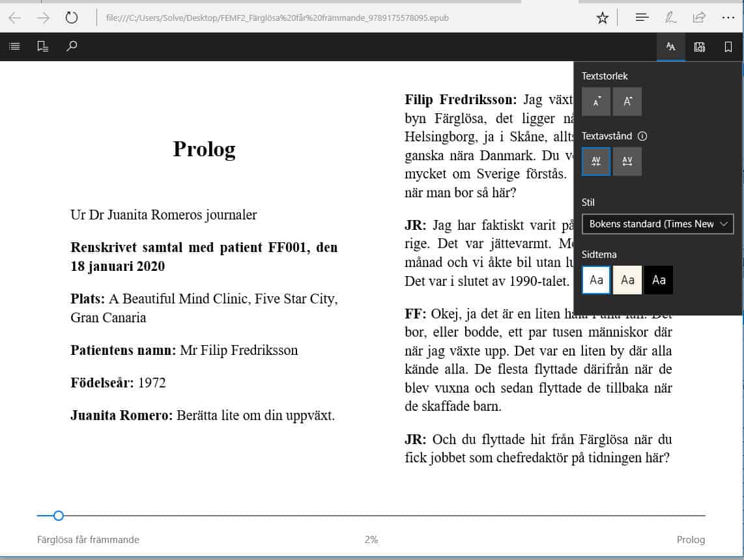The image size is (744, 560).
Task: Click the 'Födelseår: 1972' line
Action: pos(118,383)
